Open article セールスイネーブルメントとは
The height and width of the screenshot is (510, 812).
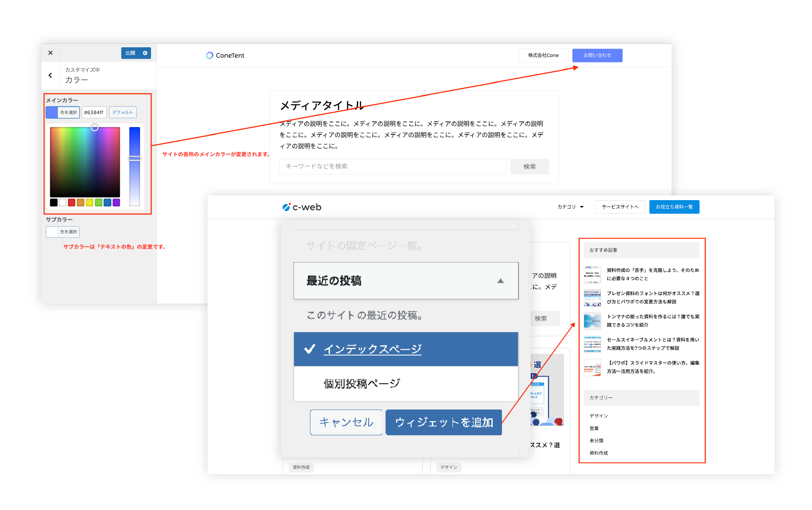pos(653,344)
